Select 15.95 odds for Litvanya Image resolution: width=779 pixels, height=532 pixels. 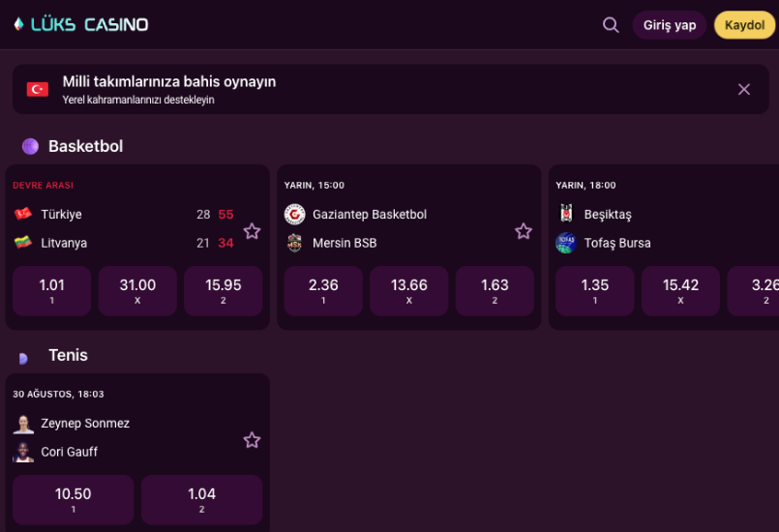pyautogui.click(x=224, y=291)
